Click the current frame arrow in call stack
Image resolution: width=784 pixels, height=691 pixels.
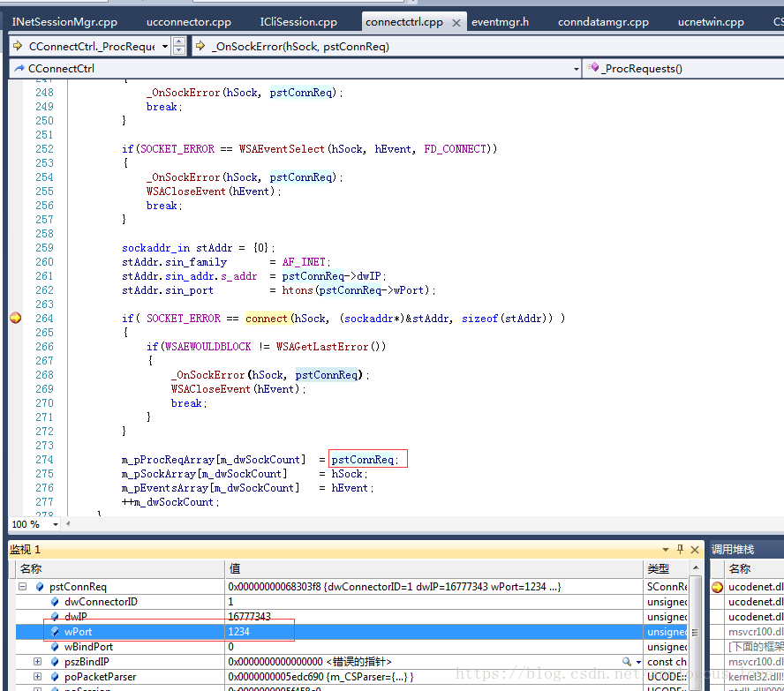pos(717,587)
